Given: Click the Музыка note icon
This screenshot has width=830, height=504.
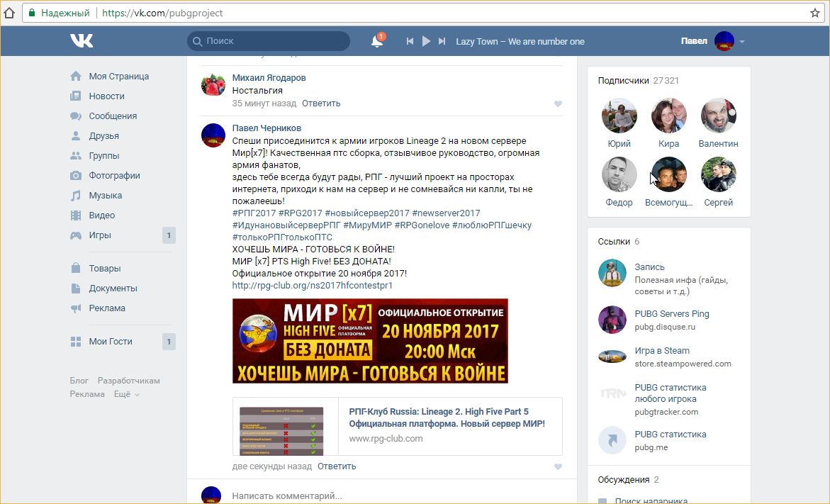Looking at the screenshot, I should point(76,196).
